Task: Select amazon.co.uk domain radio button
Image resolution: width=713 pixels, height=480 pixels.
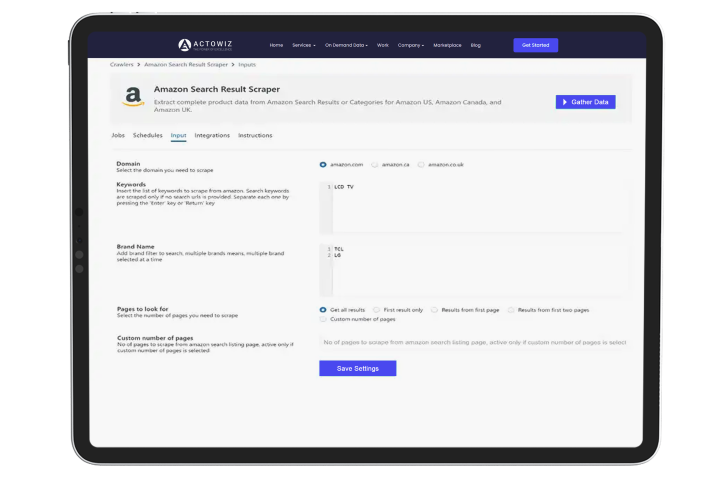Action: click(x=421, y=165)
